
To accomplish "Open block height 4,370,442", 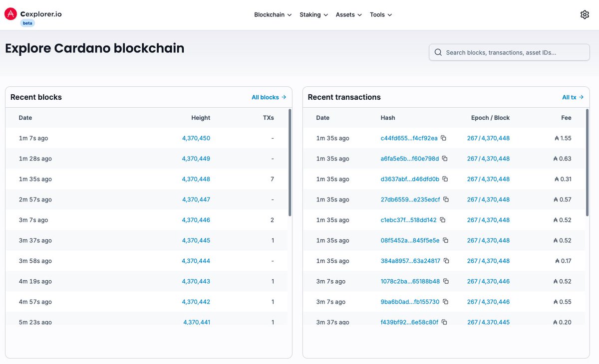I will pos(196,302).
